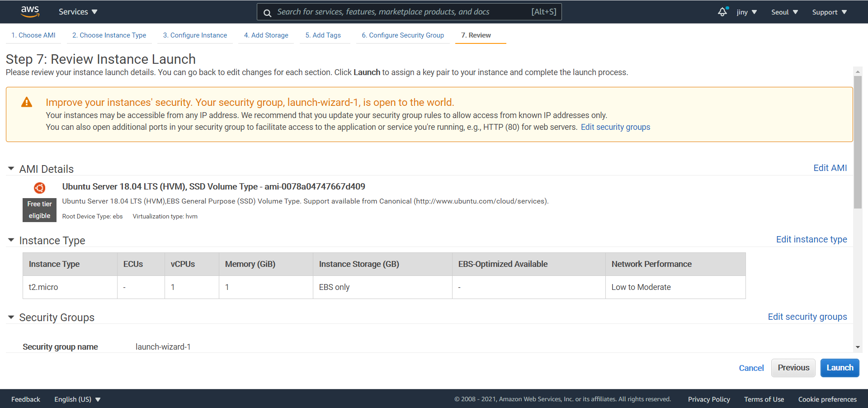Open the Services dropdown menu
Screen dimensions: 868x408
coord(78,12)
